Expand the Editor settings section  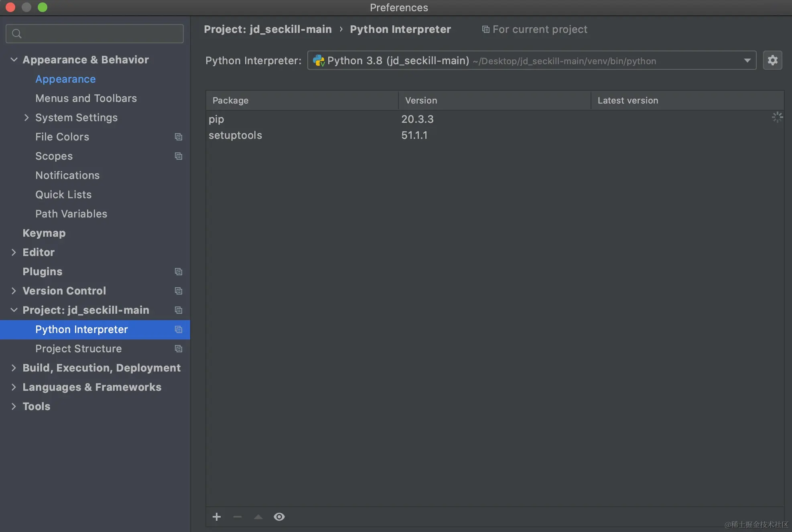pyautogui.click(x=14, y=252)
